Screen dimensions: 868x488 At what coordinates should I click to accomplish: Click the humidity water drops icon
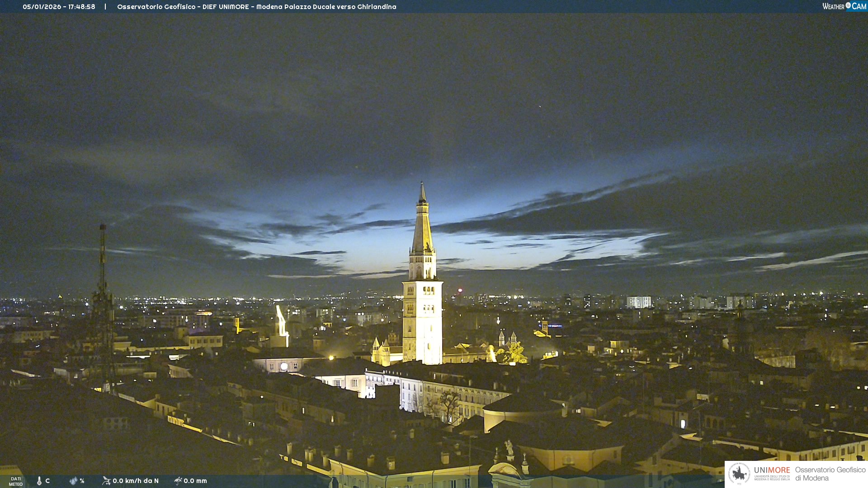(73, 481)
